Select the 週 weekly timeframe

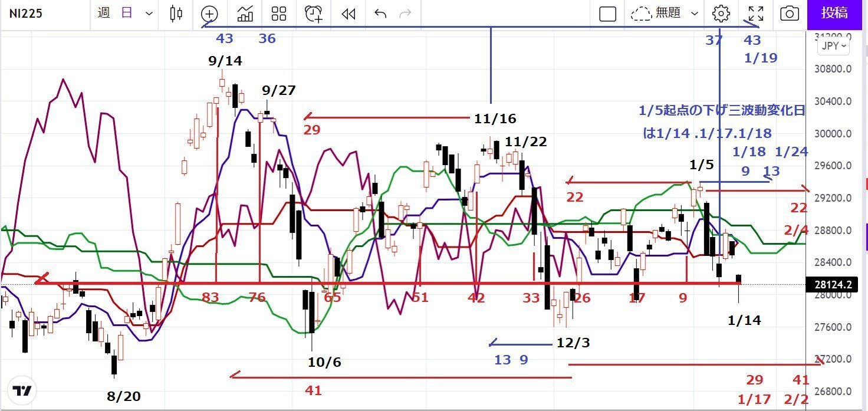[104, 13]
